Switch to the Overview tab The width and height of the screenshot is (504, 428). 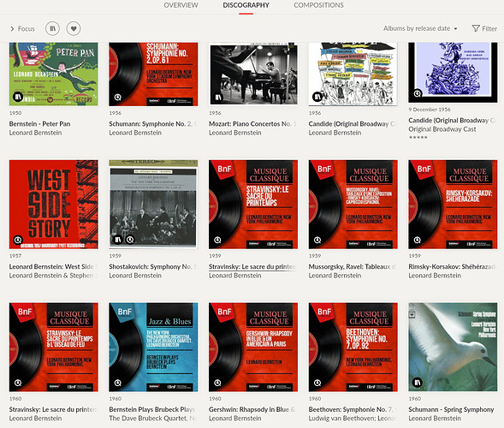tap(181, 5)
